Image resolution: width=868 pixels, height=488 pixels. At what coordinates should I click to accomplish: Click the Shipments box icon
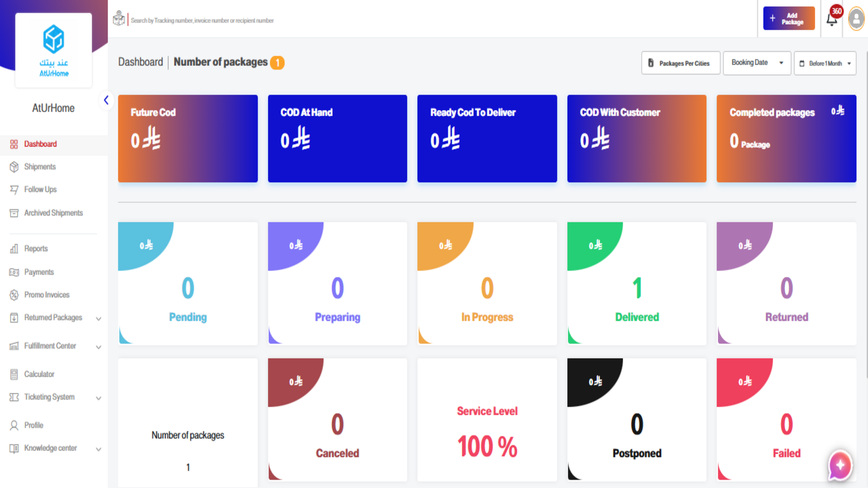(x=14, y=167)
